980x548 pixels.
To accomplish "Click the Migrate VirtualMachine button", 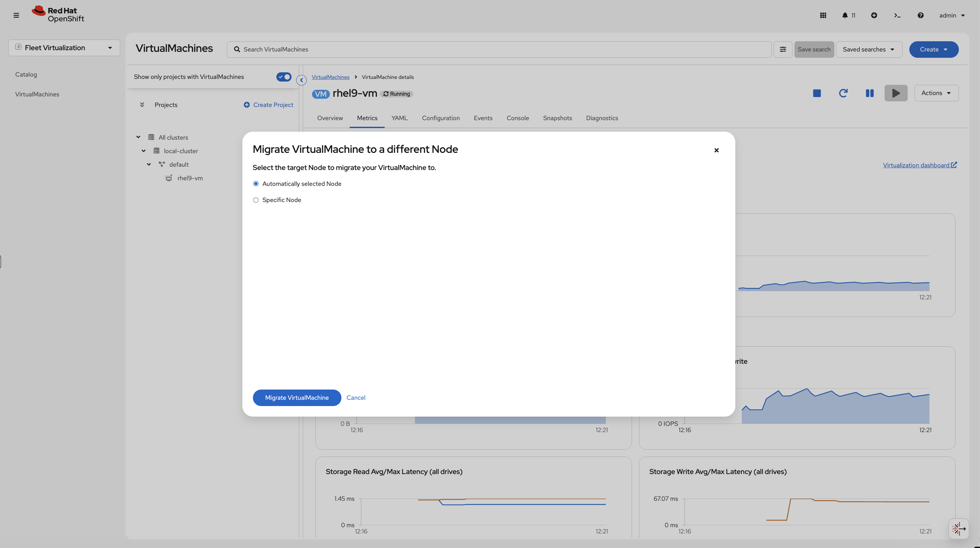I will pos(297,397).
